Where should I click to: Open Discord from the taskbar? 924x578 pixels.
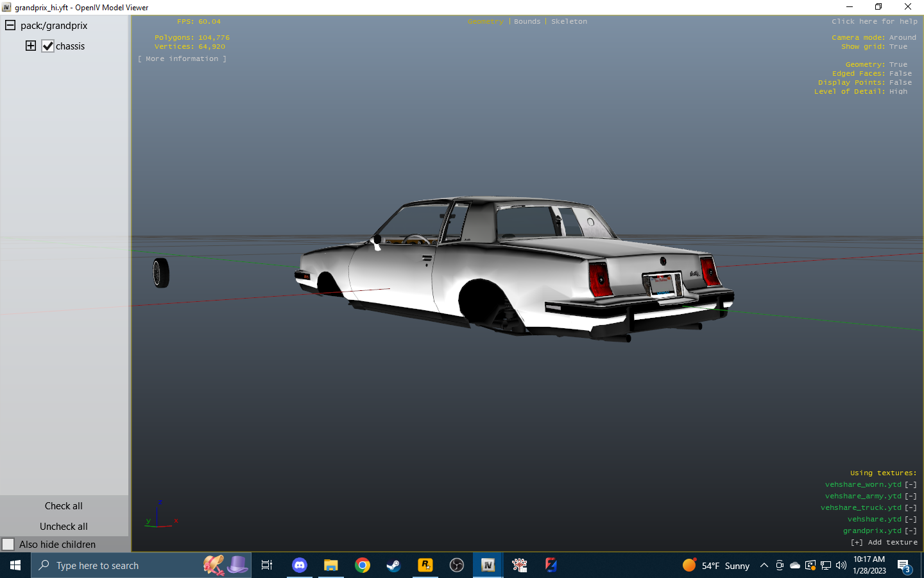(x=300, y=565)
